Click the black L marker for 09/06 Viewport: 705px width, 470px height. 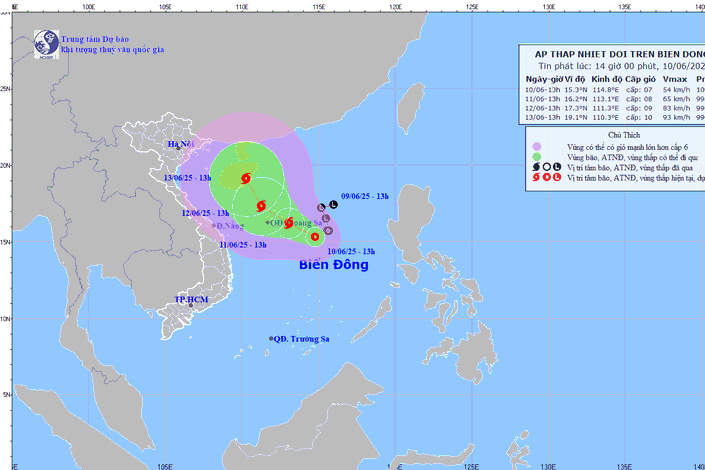pos(333,205)
